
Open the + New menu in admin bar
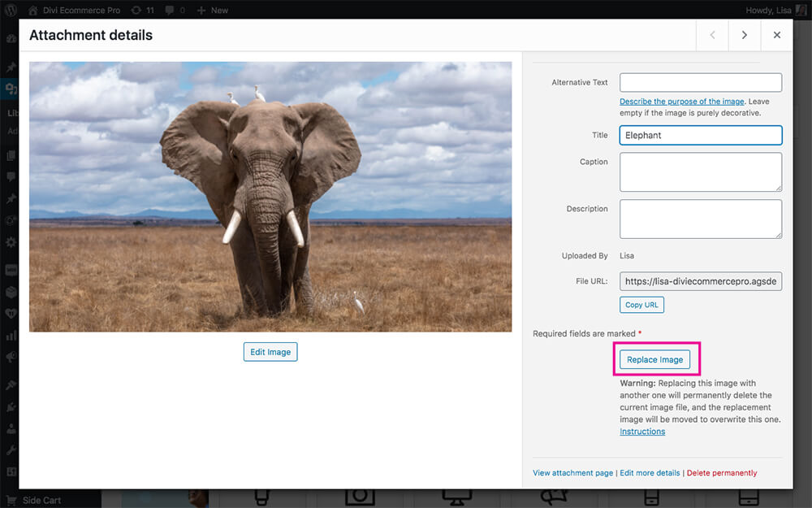click(212, 11)
